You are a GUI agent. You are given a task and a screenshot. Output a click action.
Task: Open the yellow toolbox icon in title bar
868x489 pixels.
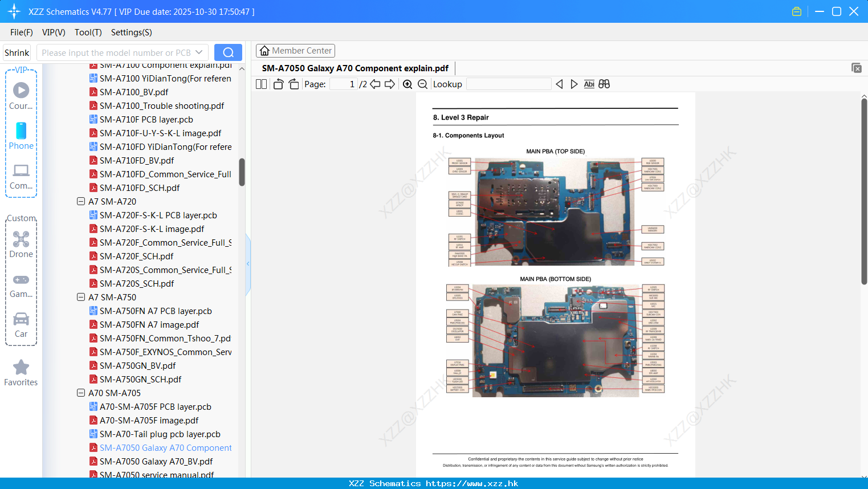pos(797,11)
